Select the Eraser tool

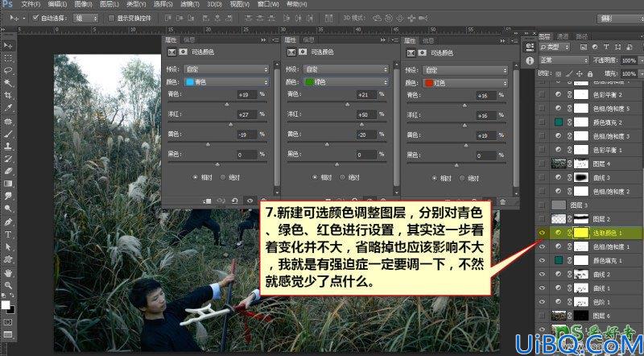[x=8, y=171]
